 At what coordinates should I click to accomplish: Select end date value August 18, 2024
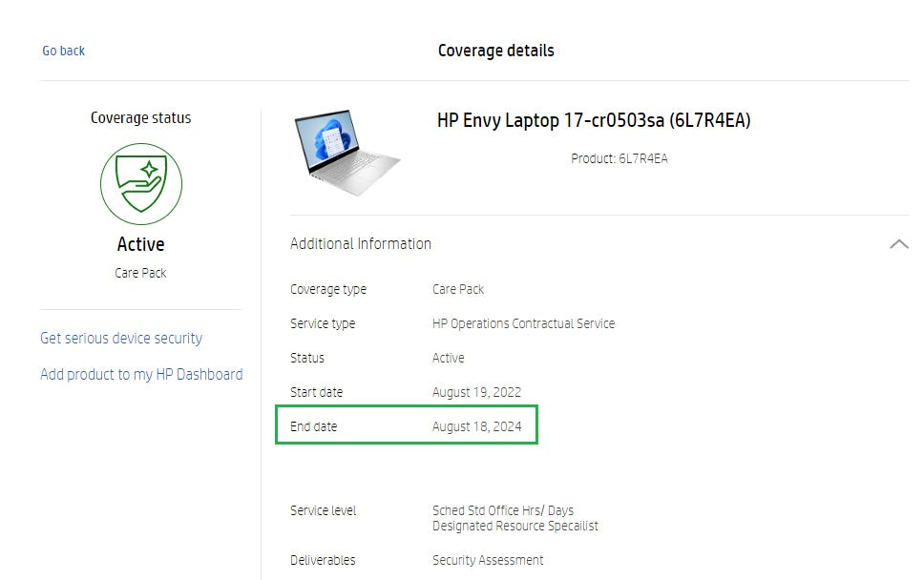click(x=476, y=426)
